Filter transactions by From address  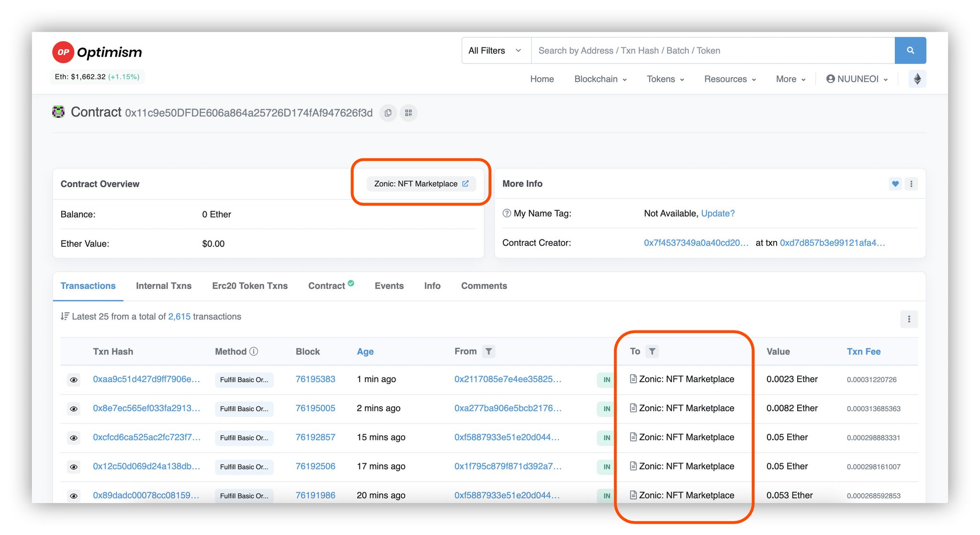coord(488,352)
